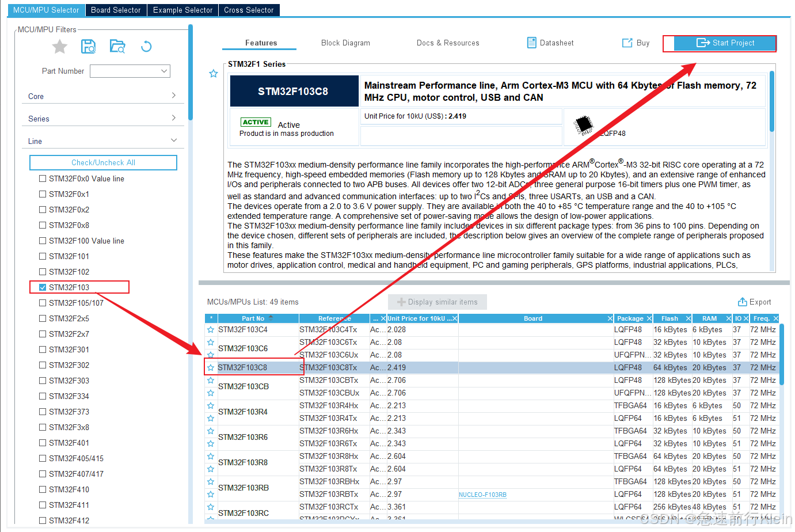Uncheck the STM32F103 checkbox
Viewport: 795px width, 532px height.
(43, 287)
